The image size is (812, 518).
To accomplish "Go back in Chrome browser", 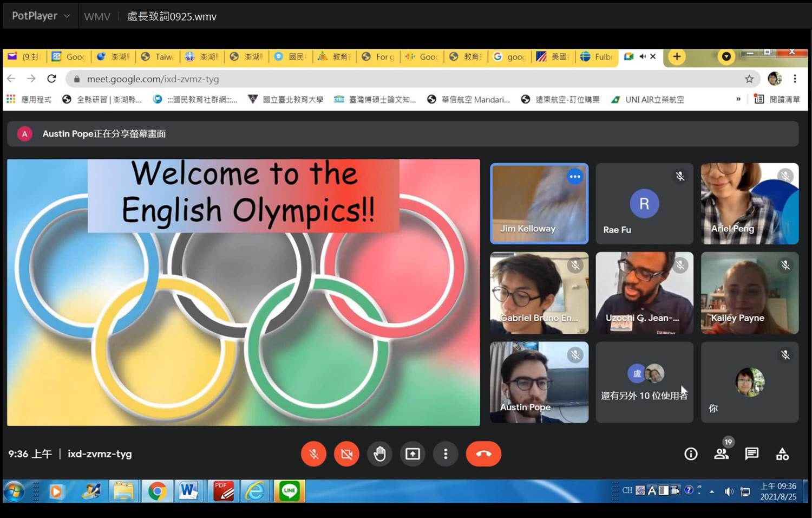I will coord(11,79).
